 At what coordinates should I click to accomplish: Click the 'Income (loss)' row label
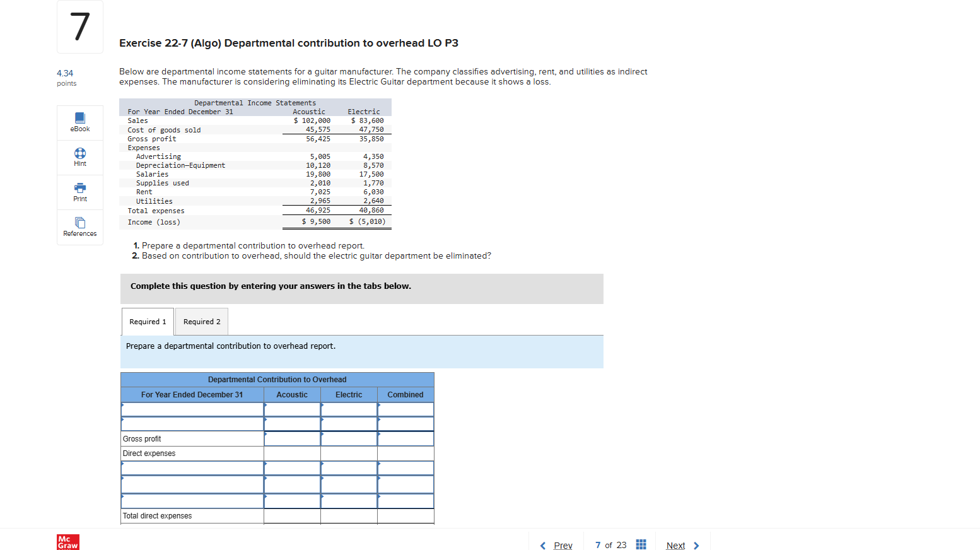point(154,222)
